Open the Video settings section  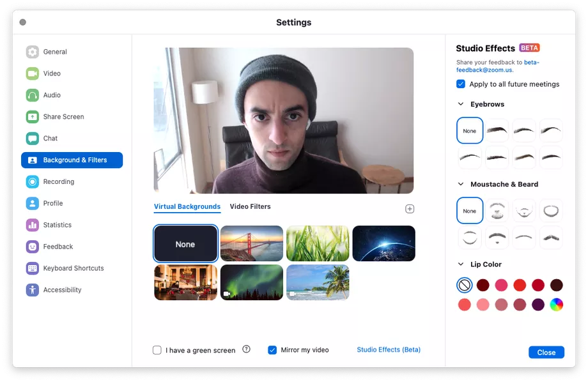tap(50, 73)
